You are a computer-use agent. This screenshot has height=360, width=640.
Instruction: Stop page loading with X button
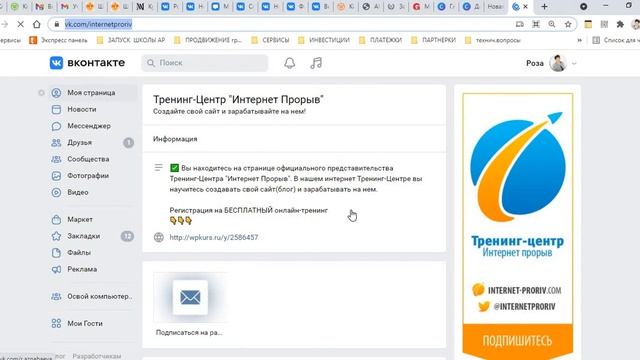20,24
